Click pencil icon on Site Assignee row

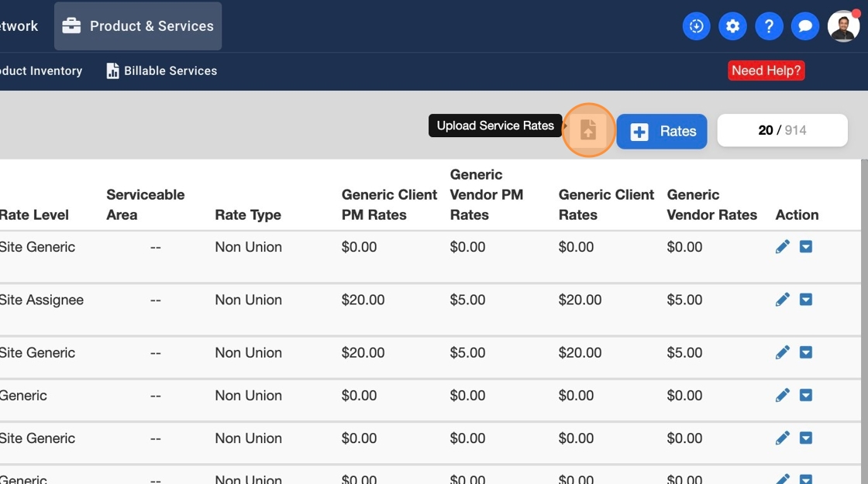point(783,300)
